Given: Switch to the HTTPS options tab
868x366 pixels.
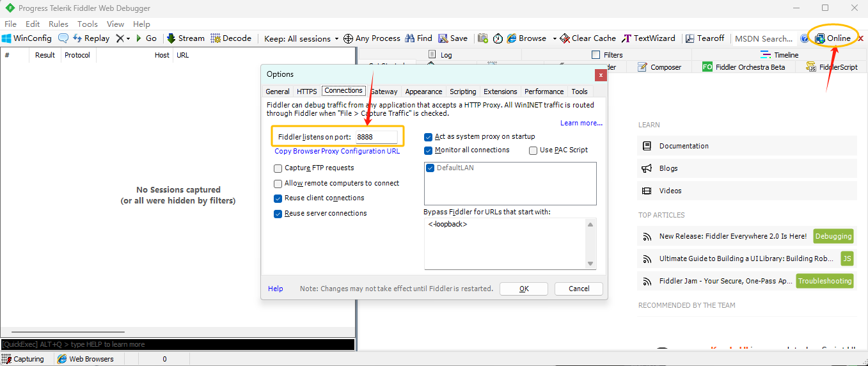Looking at the screenshot, I should point(306,91).
